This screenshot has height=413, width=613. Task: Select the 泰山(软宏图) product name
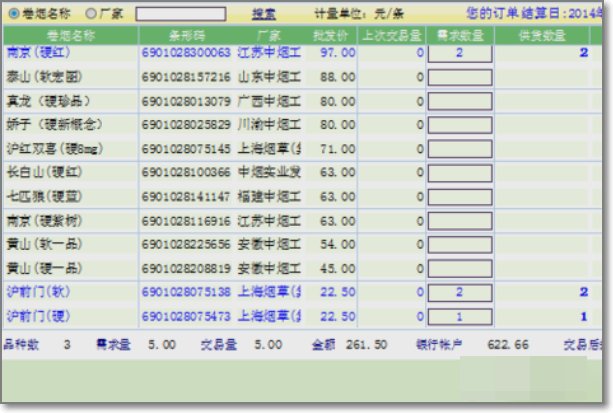(44, 77)
